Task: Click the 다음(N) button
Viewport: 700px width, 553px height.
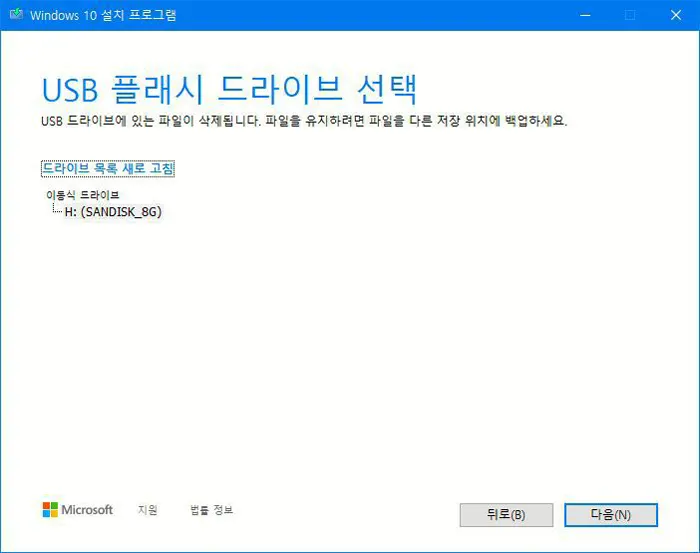Action: tap(611, 515)
